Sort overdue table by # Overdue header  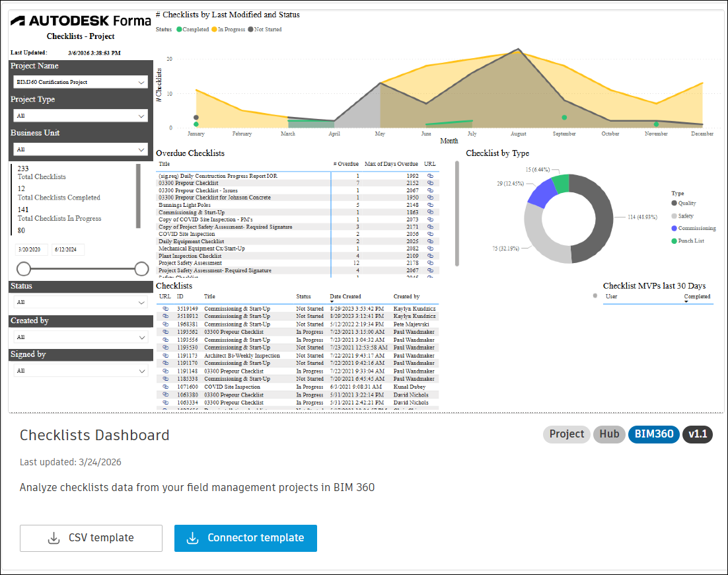click(346, 164)
